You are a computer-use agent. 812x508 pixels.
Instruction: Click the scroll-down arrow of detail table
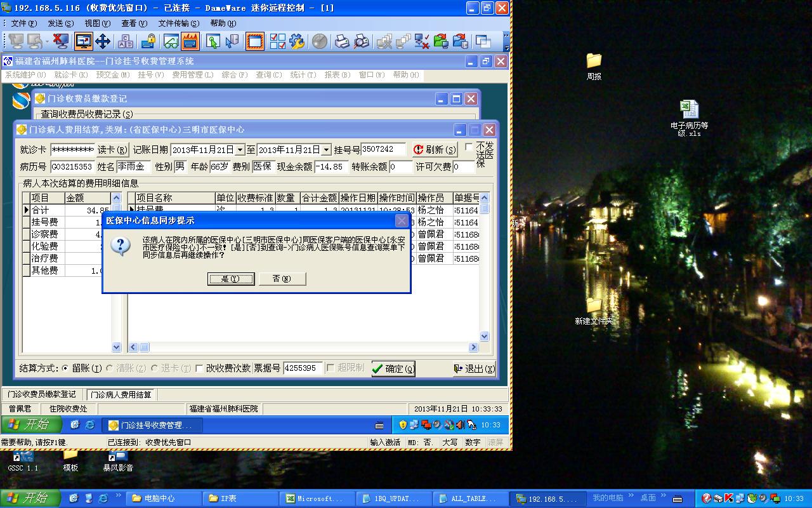coord(485,336)
